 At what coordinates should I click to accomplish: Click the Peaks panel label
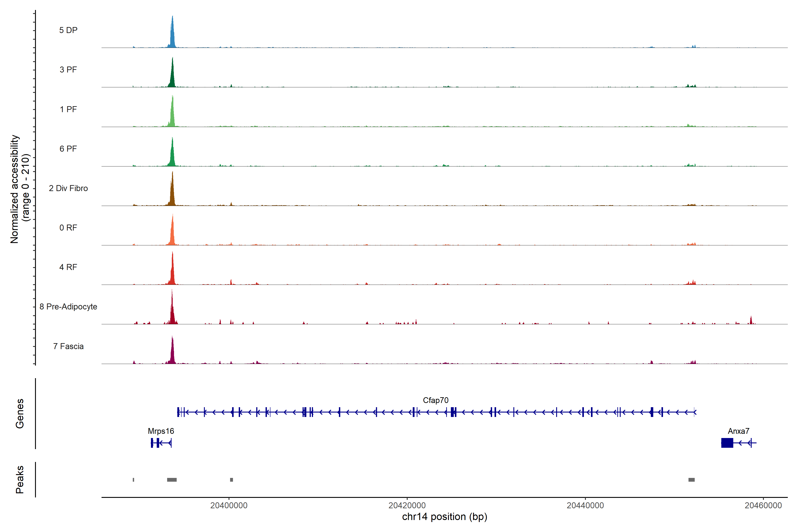pyautogui.click(x=20, y=479)
